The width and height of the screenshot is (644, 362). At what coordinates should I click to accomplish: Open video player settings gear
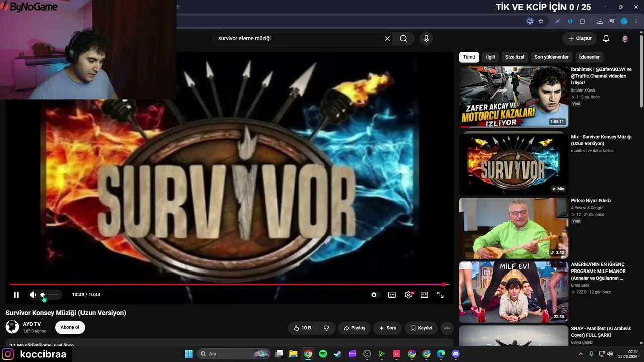click(x=408, y=295)
